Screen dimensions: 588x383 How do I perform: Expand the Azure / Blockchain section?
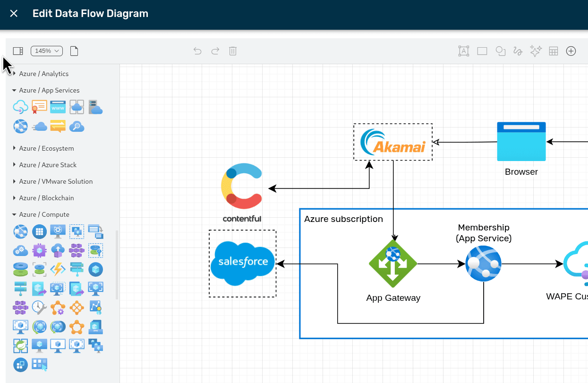tap(46, 198)
